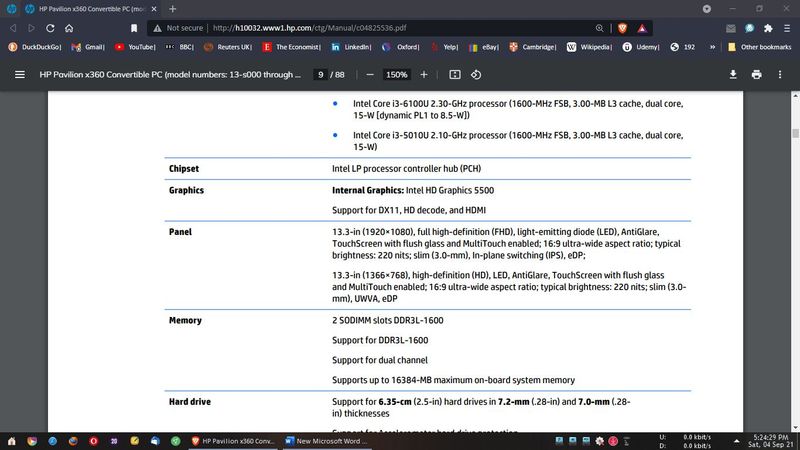The width and height of the screenshot is (800, 450).
Task: Open the BBC bookmark
Action: (x=180, y=47)
